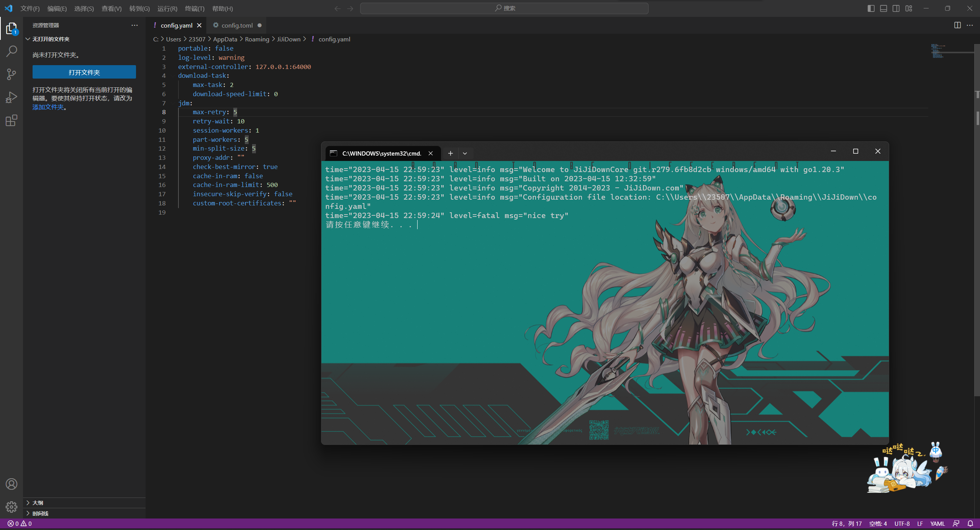Open the Explorer view in activity bar
980x530 pixels.
[x=11, y=28]
